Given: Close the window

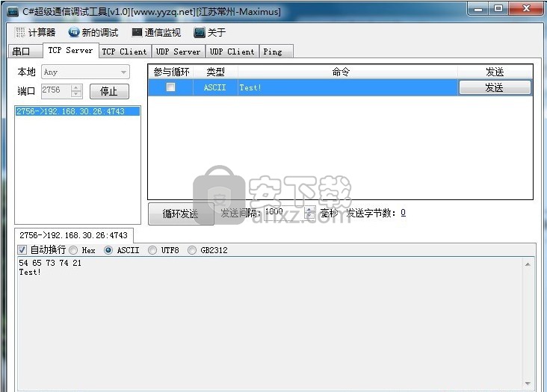Looking at the screenshot, I should click(526, 9).
